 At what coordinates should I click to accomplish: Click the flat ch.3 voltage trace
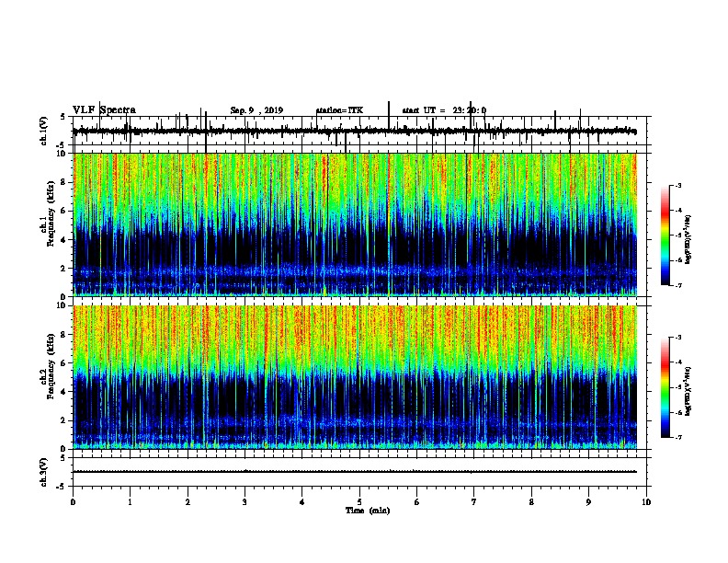(355, 472)
